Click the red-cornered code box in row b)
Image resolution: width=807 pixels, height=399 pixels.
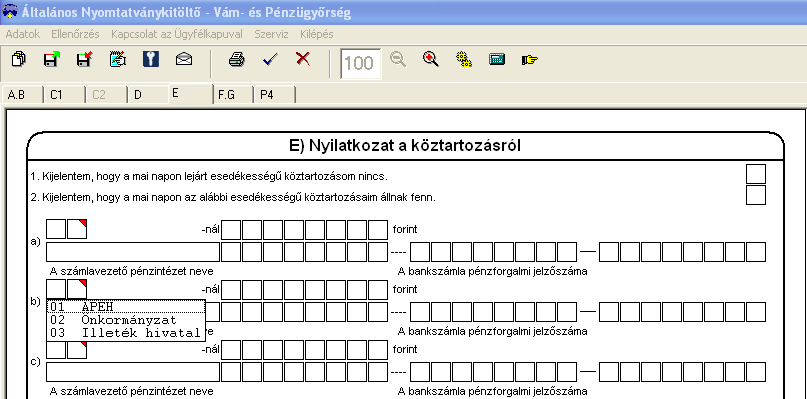point(77,289)
